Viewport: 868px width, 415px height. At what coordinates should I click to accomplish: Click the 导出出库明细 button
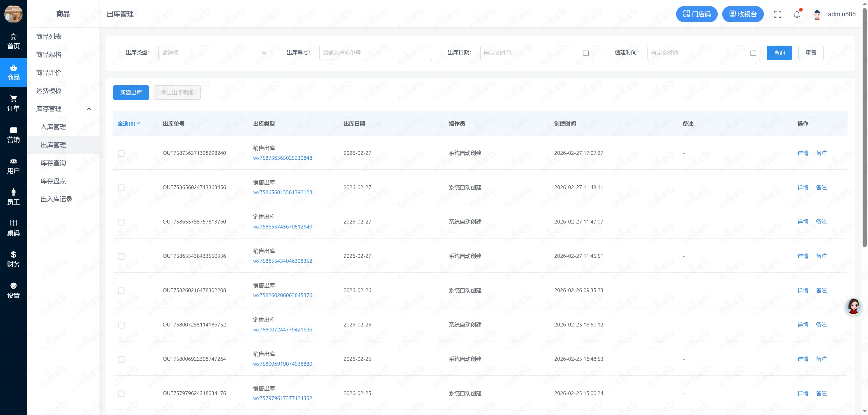[x=177, y=93]
